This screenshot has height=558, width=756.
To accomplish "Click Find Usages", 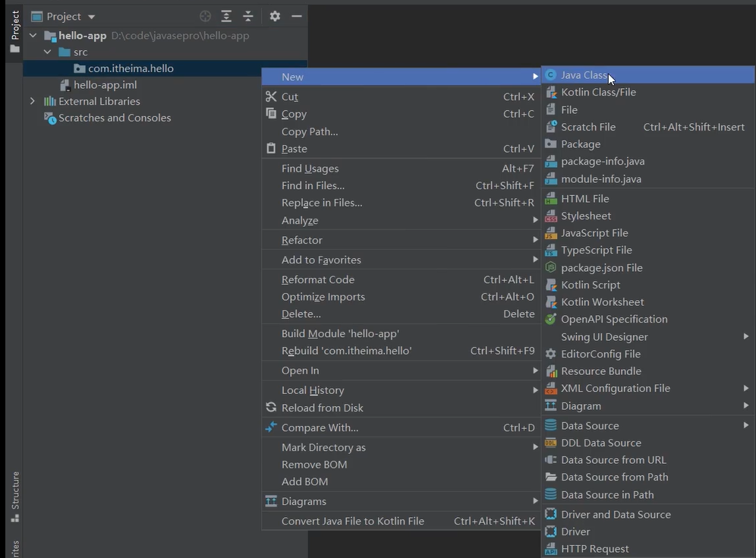I will click(401, 169).
